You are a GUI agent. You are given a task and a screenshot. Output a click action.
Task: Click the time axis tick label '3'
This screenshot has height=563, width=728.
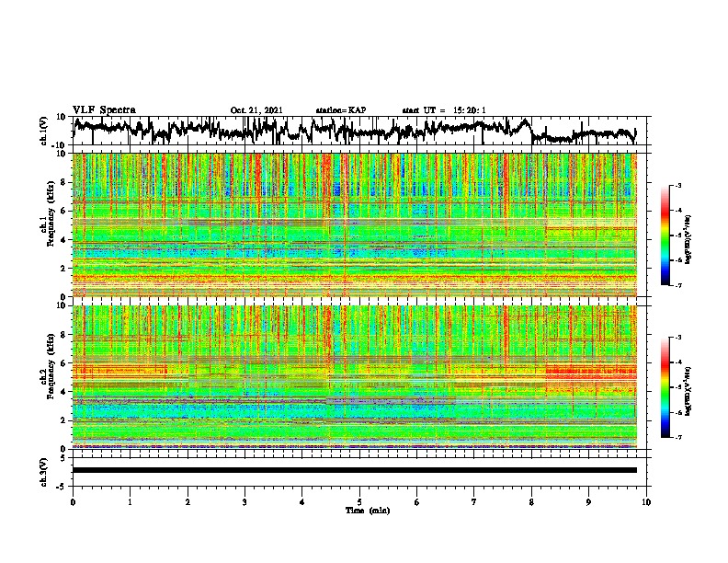[x=245, y=502]
